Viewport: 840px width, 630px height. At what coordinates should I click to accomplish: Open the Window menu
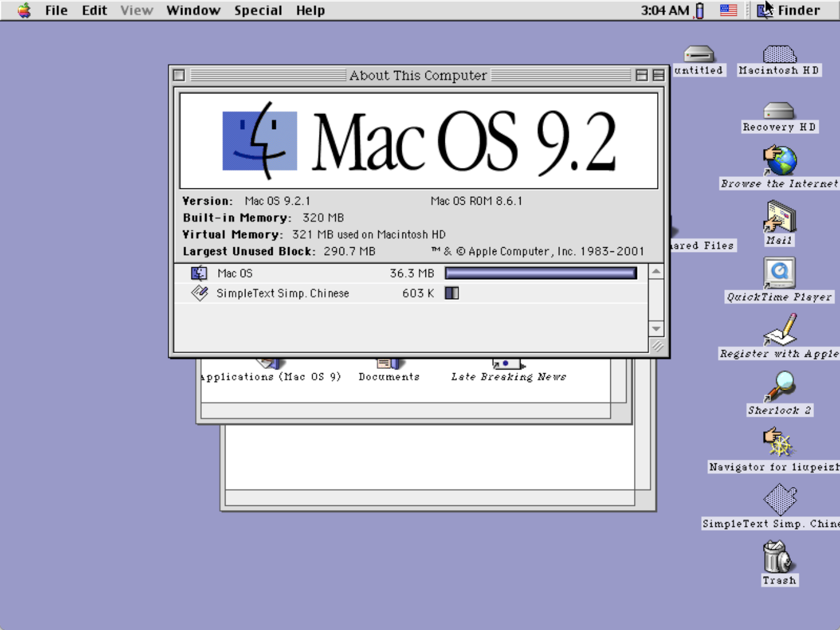pos(193,10)
